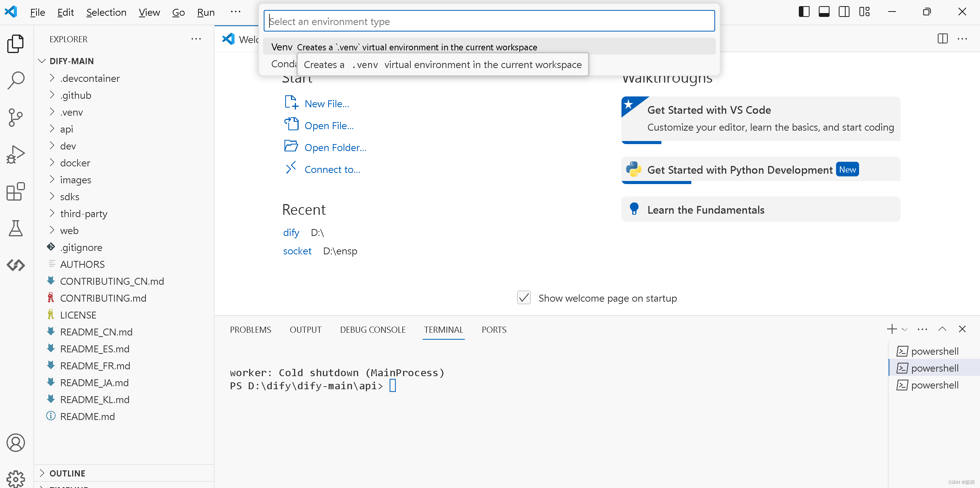Open the Search view in activity bar
The image size is (980, 488).
click(x=16, y=80)
